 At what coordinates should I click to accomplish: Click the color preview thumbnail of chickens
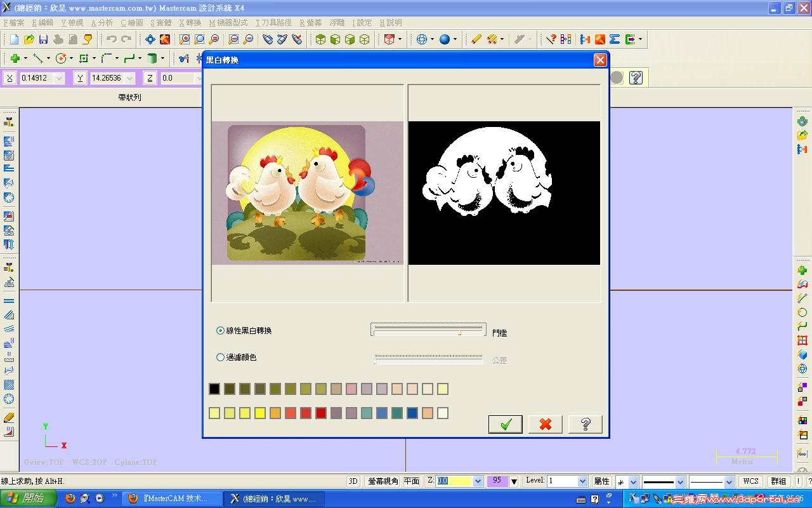pyautogui.click(x=308, y=192)
